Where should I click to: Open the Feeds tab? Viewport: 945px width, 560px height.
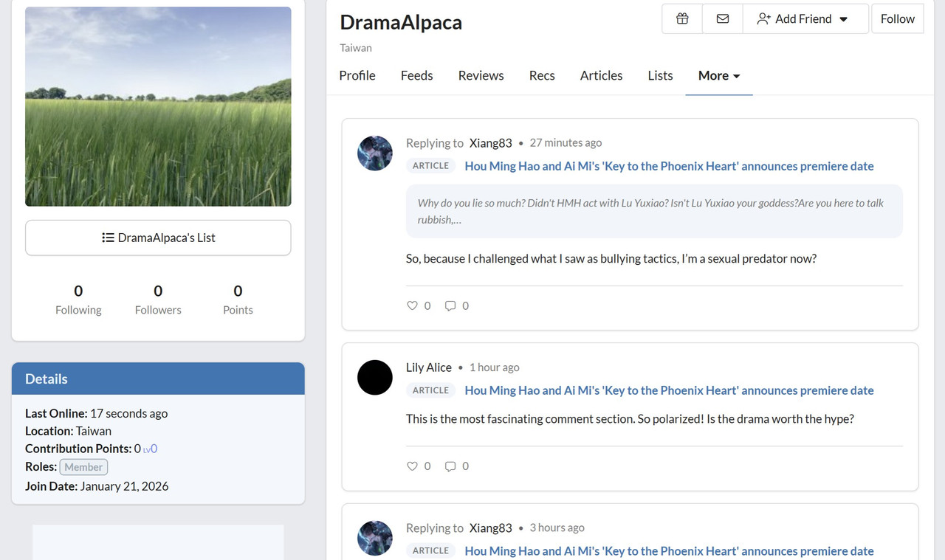click(x=417, y=75)
